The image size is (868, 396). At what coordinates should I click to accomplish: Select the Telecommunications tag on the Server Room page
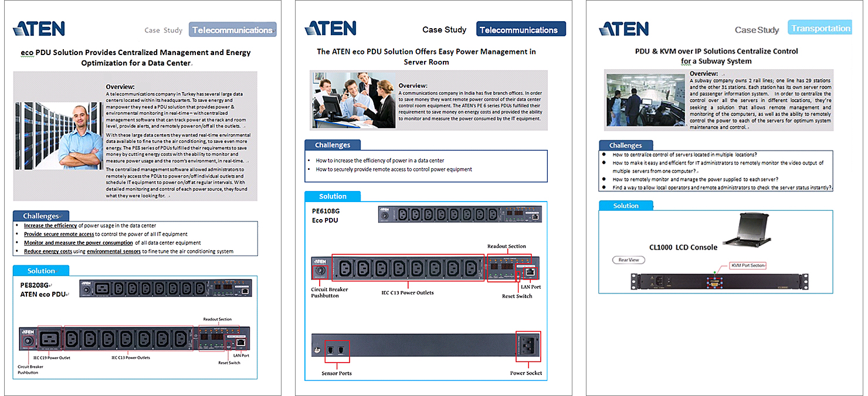(x=522, y=29)
